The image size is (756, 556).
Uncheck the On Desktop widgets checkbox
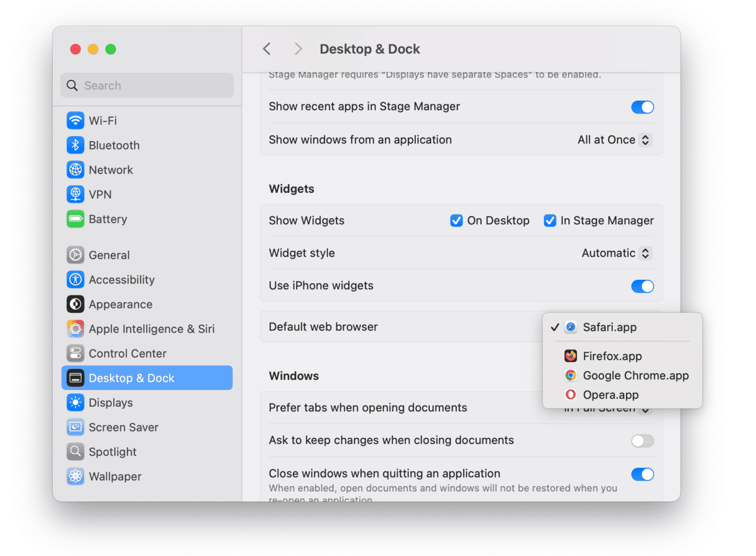tap(456, 220)
